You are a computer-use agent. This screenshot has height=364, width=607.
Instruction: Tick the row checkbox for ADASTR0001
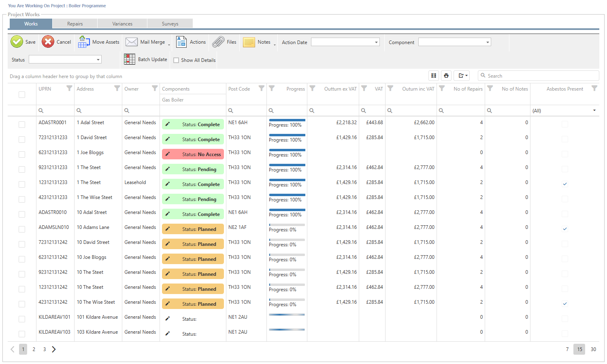[22, 125]
